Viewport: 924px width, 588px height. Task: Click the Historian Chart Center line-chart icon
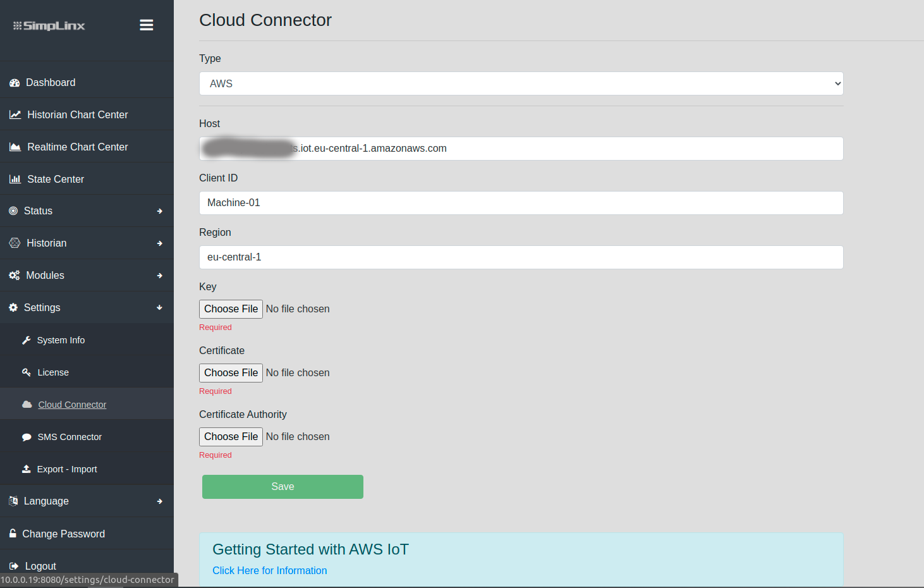(x=15, y=115)
